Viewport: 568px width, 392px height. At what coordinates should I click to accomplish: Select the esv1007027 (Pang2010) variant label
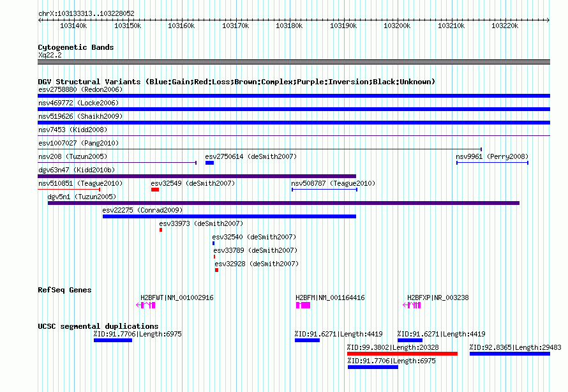(78, 143)
